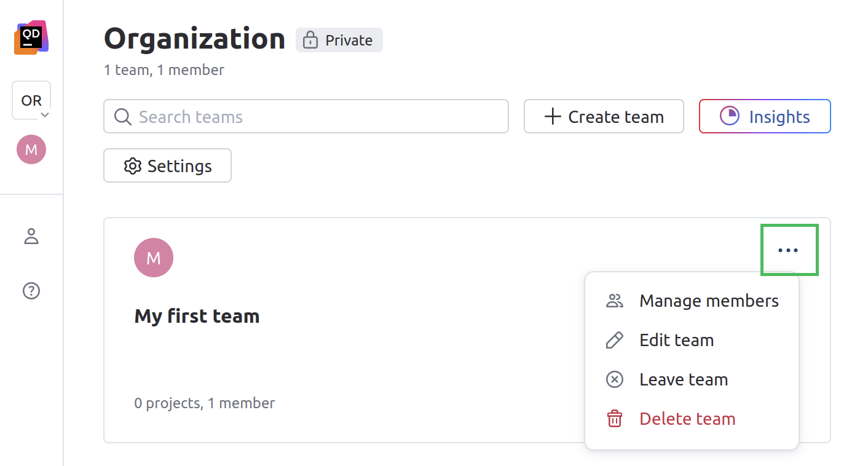The height and width of the screenshot is (466, 868).
Task: Click the Create team button
Action: tap(603, 116)
